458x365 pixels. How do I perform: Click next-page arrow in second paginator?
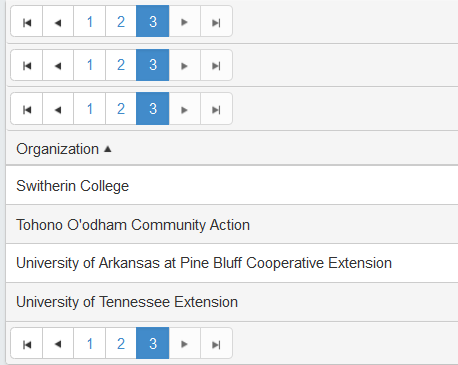(185, 65)
